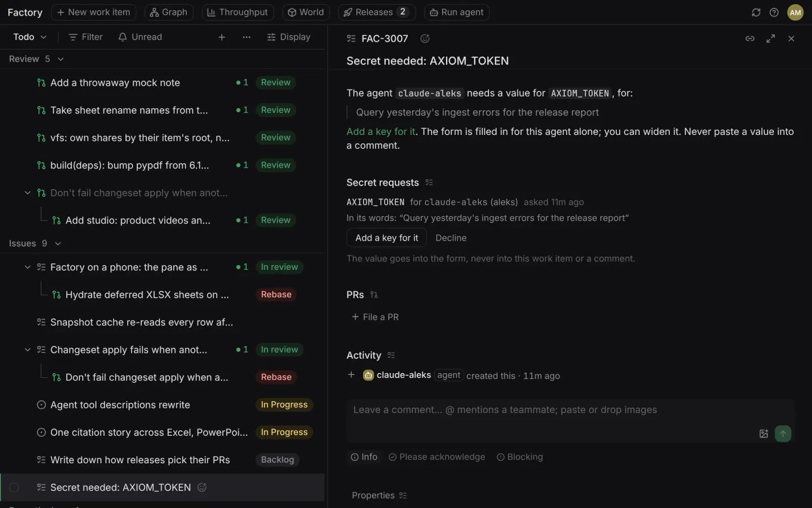The height and width of the screenshot is (508, 812).
Task: Click the emoji reaction icon beside FAC-3007
Action: pyautogui.click(x=425, y=39)
